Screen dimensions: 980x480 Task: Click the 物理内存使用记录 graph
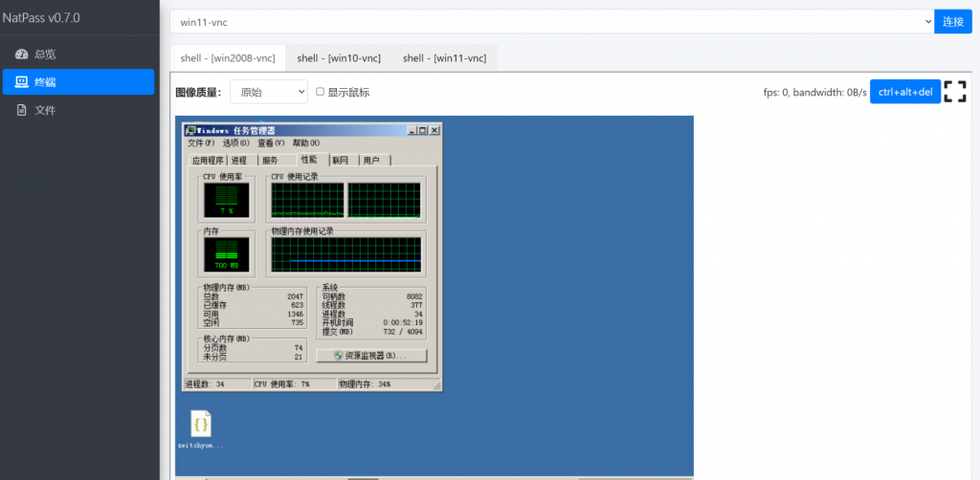click(x=346, y=254)
